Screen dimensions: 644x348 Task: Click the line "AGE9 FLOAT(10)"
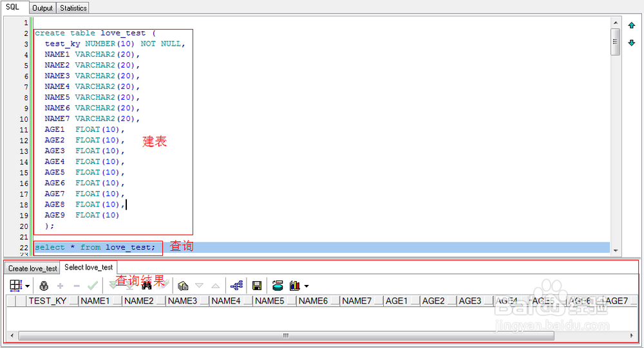tap(82, 215)
